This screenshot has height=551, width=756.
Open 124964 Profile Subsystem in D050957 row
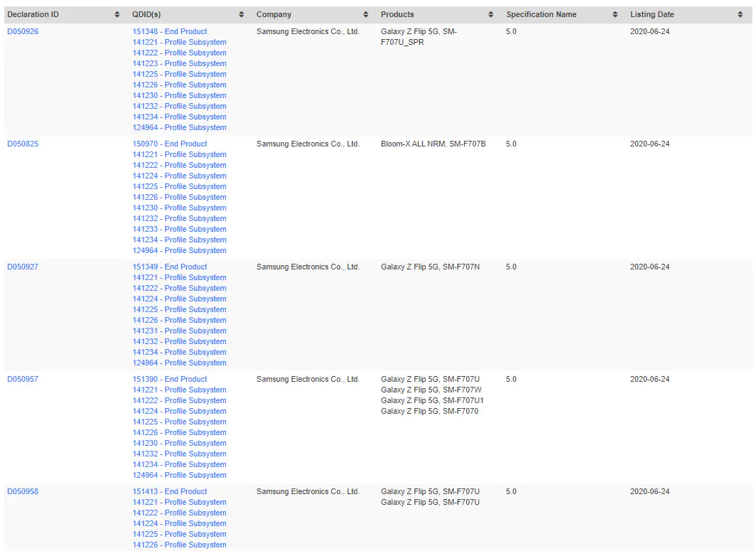179,475
